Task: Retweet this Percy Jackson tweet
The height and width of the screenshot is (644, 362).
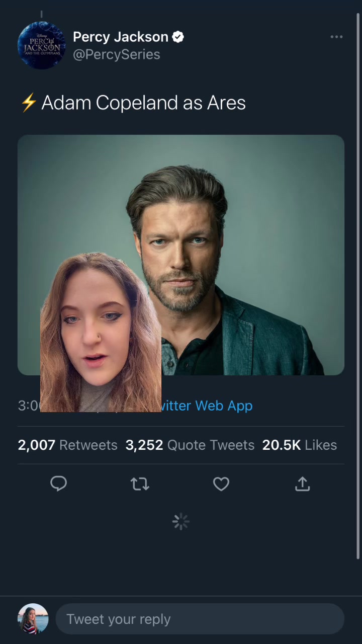Action: coord(140,484)
